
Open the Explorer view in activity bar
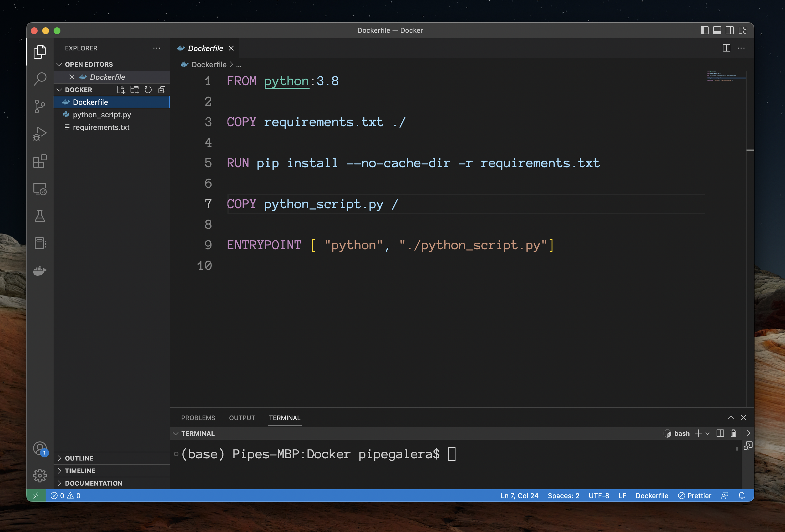40,52
